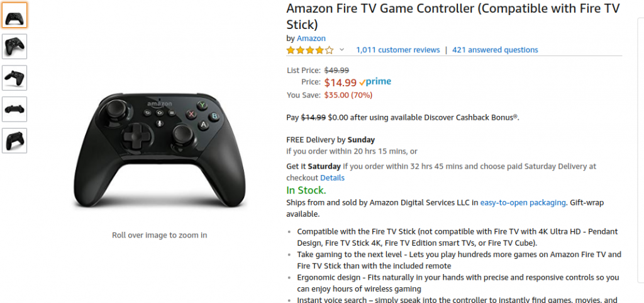The height and width of the screenshot is (303, 644).
Task: Expand the rating breakdown chevron
Action: (341, 50)
